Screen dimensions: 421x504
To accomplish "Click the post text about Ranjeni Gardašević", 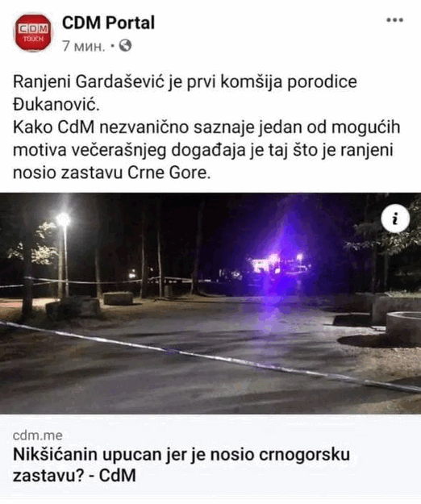I will pyautogui.click(x=206, y=127).
